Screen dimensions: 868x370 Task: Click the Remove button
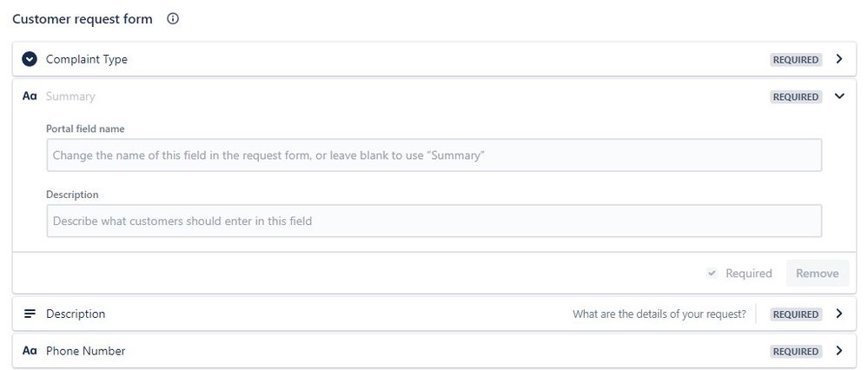(x=817, y=273)
